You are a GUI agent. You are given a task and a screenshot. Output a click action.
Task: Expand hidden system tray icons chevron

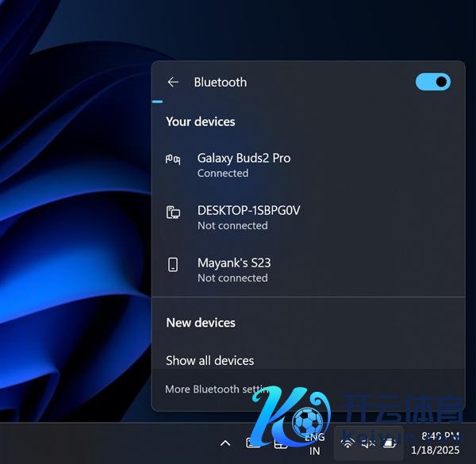coord(225,443)
